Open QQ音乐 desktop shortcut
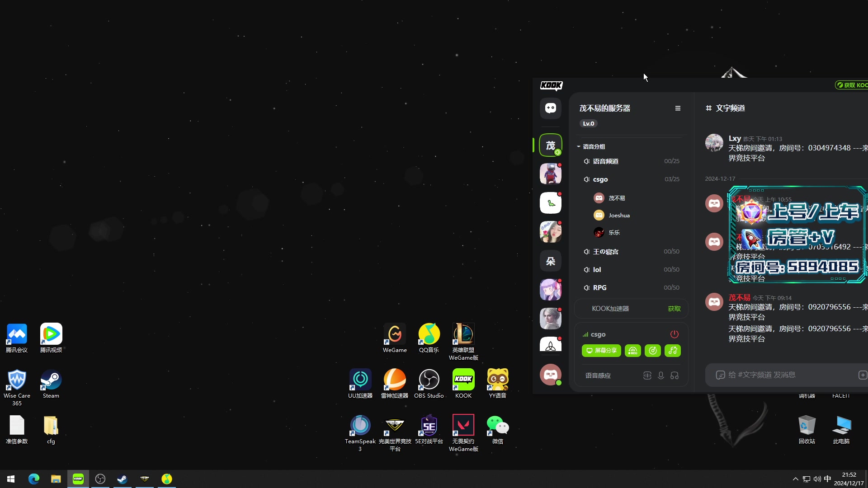The height and width of the screenshot is (488, 868). pos(429,338)
